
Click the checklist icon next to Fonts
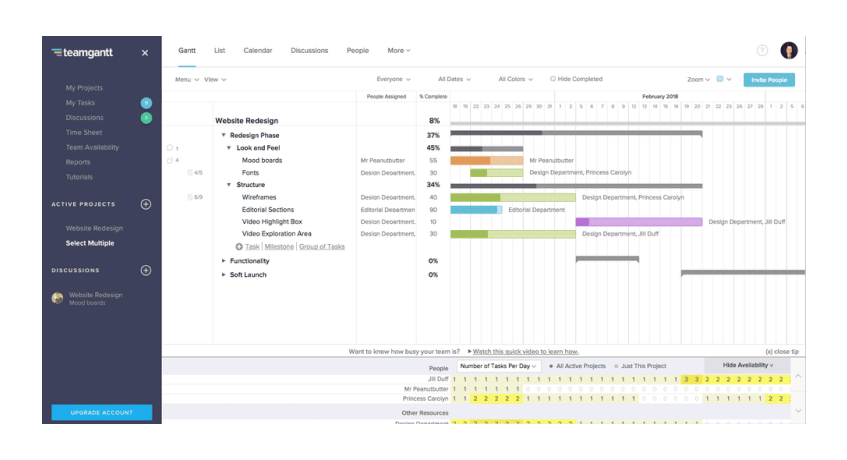(x=191, y=172)
